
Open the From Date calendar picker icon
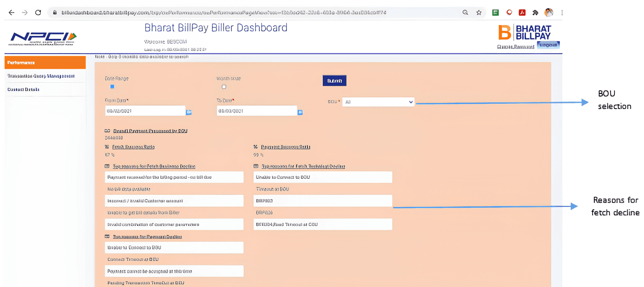click(x=189, y=112)
